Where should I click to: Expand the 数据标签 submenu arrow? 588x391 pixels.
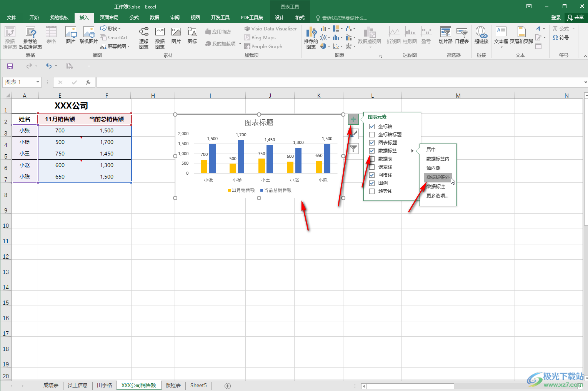[x=412, y=150]
